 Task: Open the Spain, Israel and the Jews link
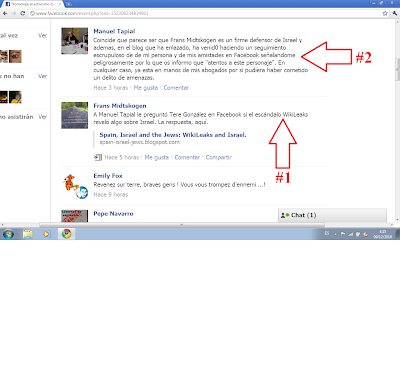tap(173, 135)
